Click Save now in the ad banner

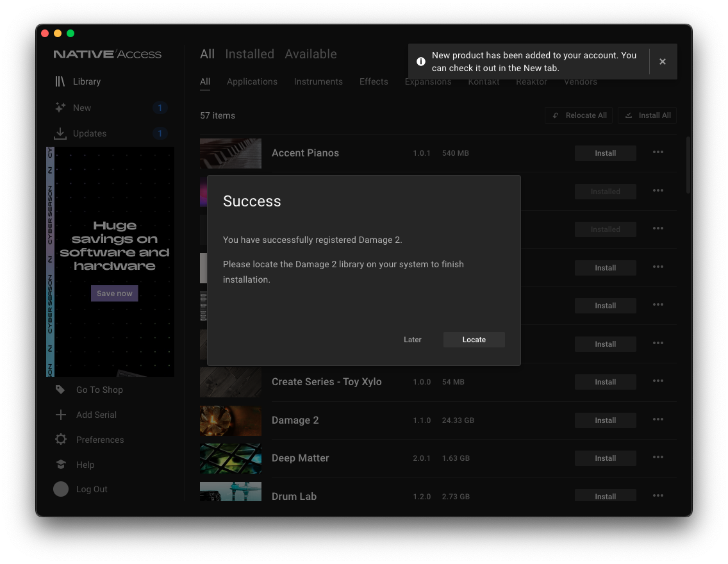point(114,294)
